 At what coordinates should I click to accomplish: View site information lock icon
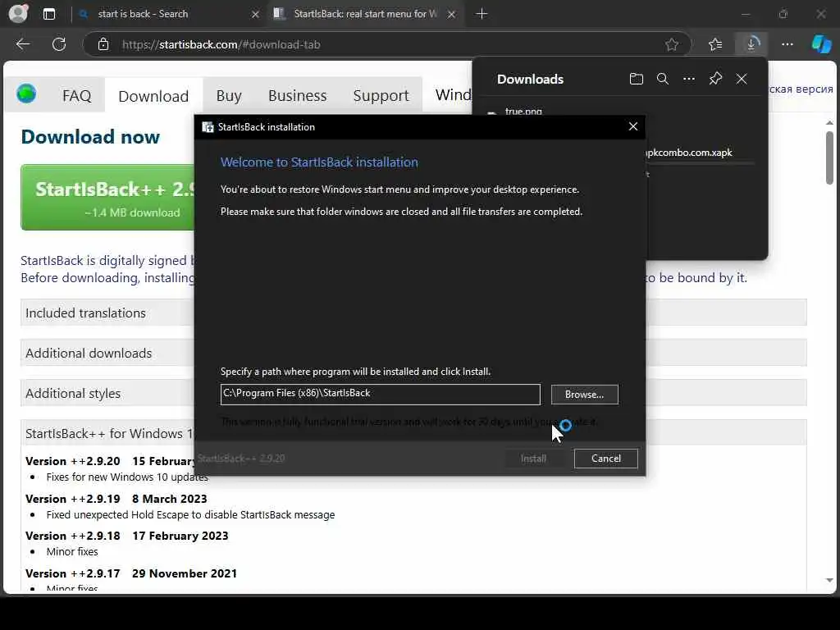(x=103, y=44)
